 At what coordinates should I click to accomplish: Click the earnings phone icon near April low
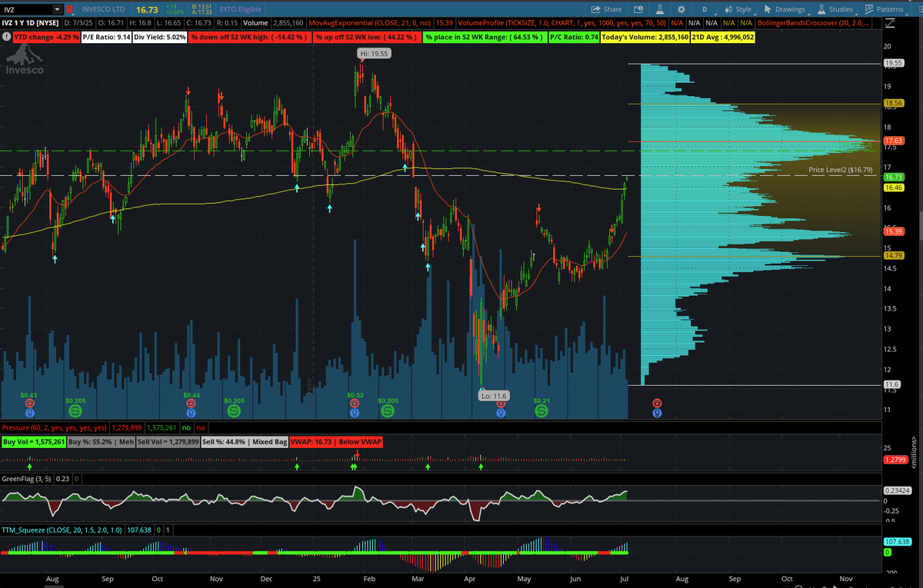click(501, 403)
